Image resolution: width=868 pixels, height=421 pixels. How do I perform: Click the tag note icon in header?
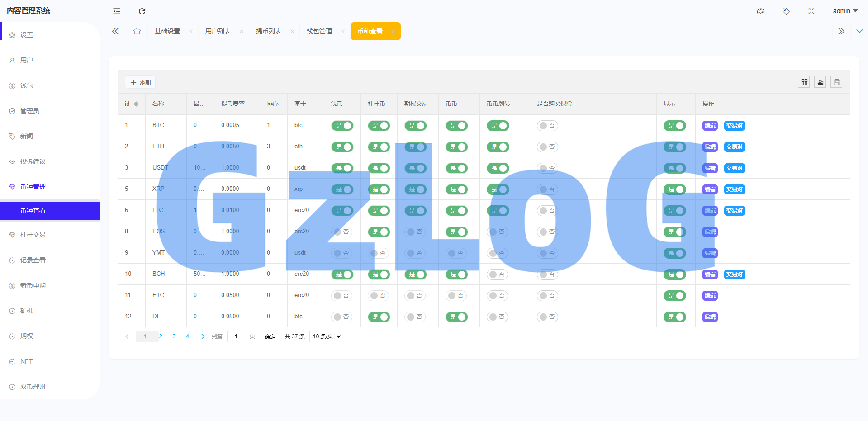pyautogui.click(x=786, y=11)
